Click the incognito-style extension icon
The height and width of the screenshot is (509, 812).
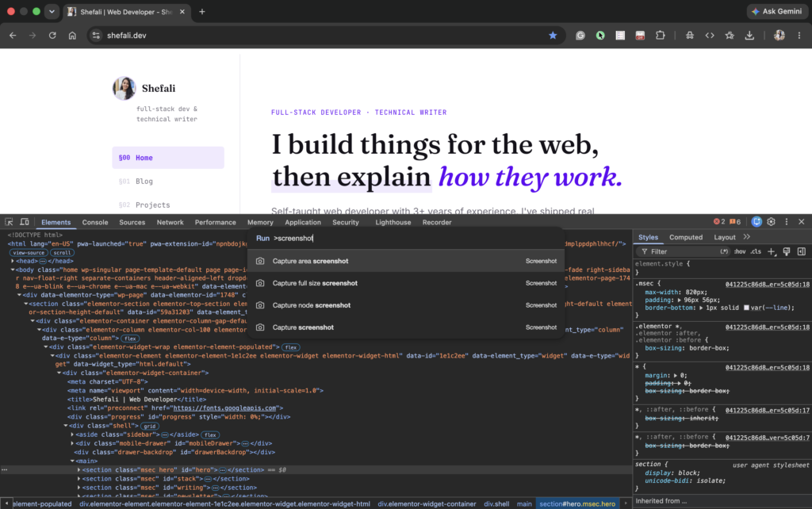[x=690, y=35]
